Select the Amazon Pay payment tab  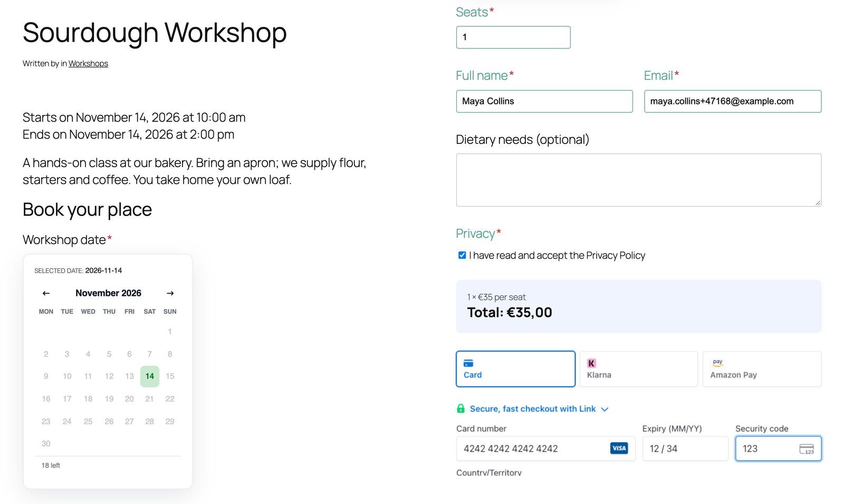762,369
